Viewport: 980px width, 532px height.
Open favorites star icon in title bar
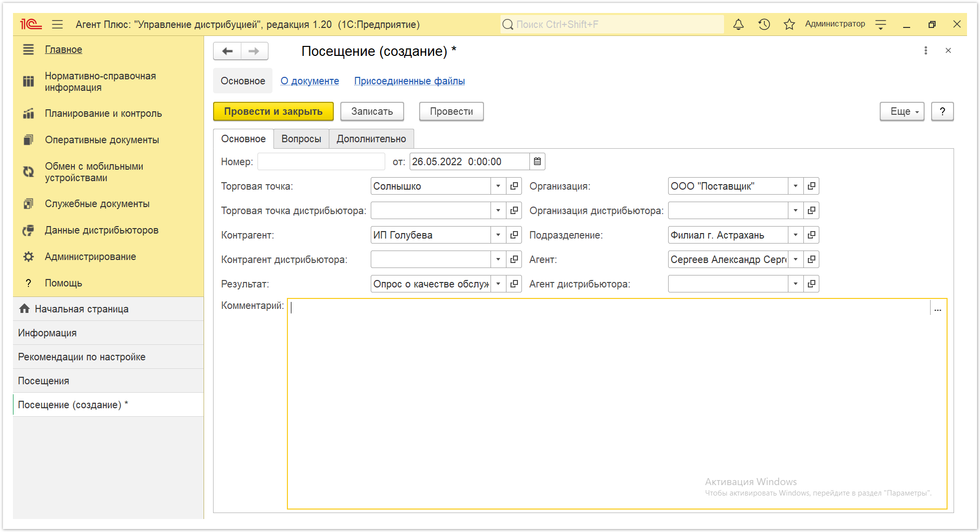click(789, 24)
